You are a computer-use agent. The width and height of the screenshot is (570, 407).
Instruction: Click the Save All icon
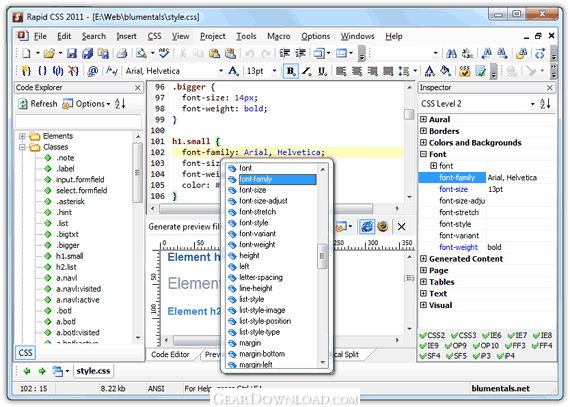[87, 54]
